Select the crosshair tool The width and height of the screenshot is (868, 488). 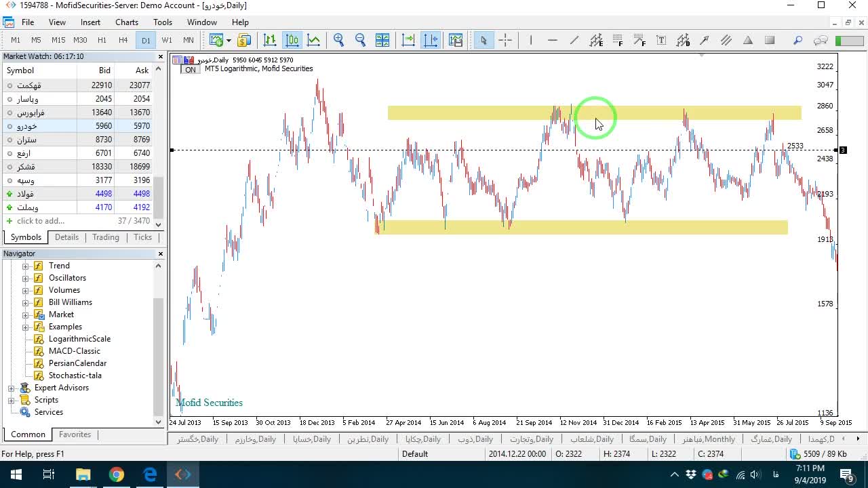505,41
